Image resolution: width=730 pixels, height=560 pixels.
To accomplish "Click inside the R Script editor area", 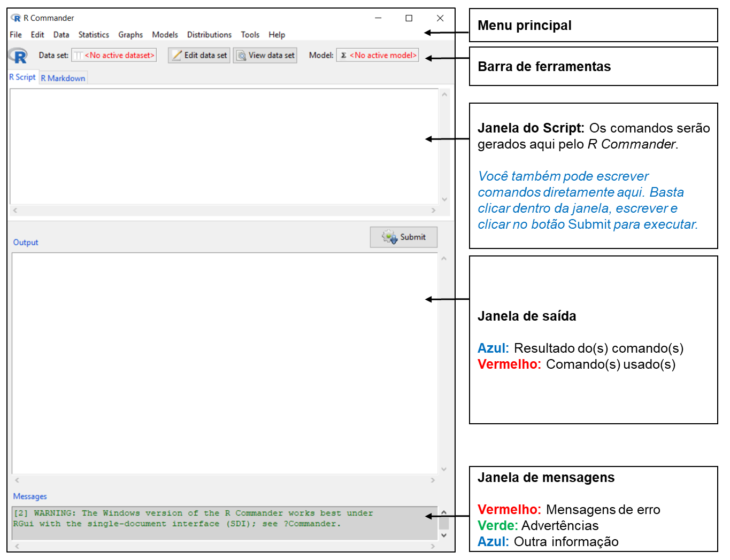I will 224,145.
